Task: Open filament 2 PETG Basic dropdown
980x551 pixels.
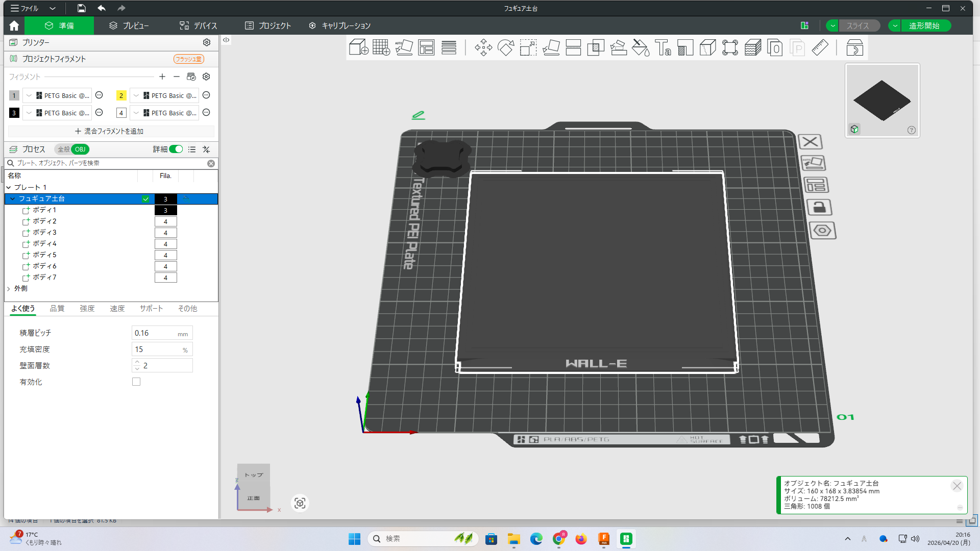Action: click(x=164, y=95)
